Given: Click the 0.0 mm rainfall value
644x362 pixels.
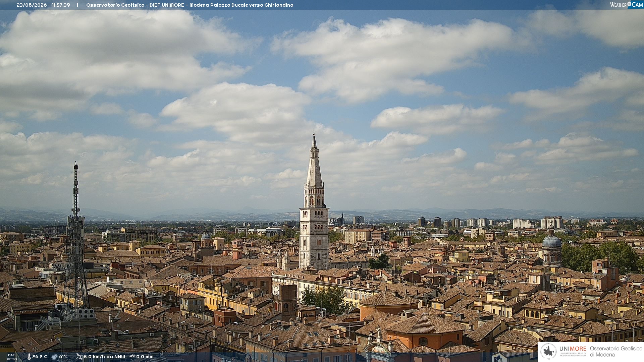Looking at the screenshot, I should click(x=145, y=357).
